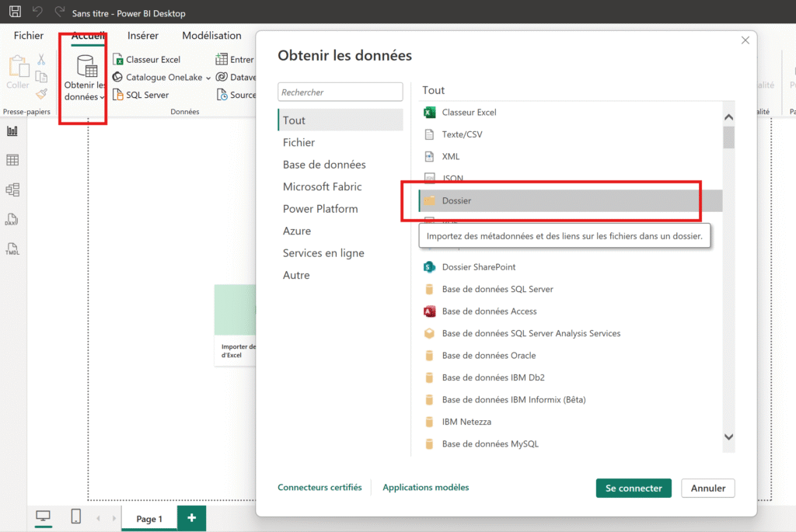The height and width of the screenshot is (532, 796).
Task: Open the Model view icon in sidebar
Action: click(12, 190)
